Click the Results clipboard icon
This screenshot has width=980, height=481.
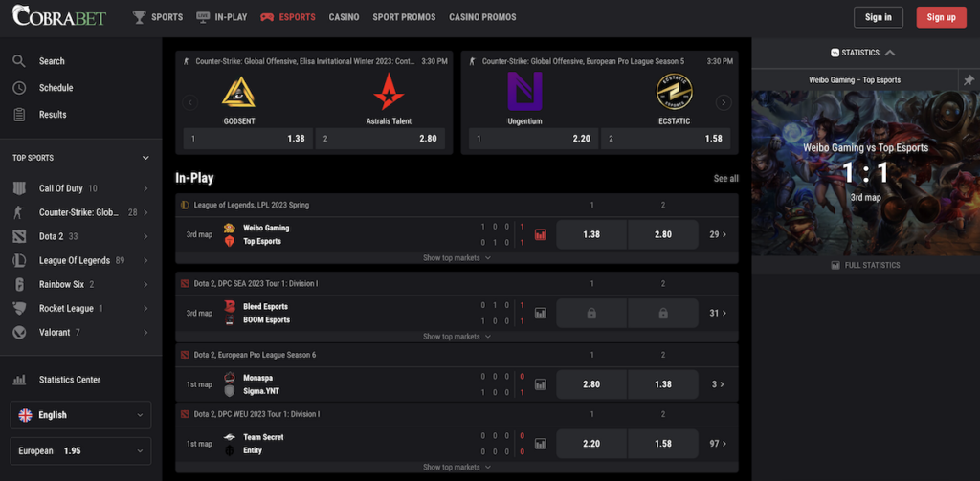pos(19,115)
